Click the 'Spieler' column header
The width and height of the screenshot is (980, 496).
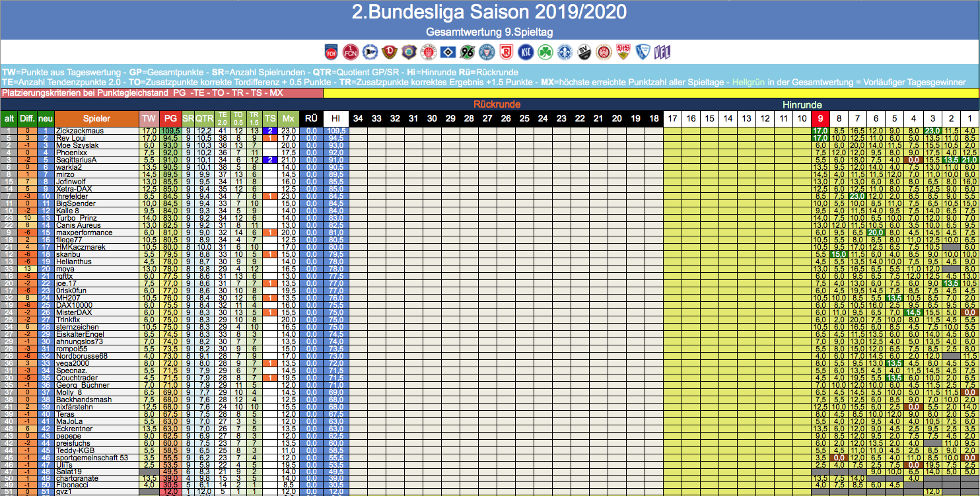96,118
